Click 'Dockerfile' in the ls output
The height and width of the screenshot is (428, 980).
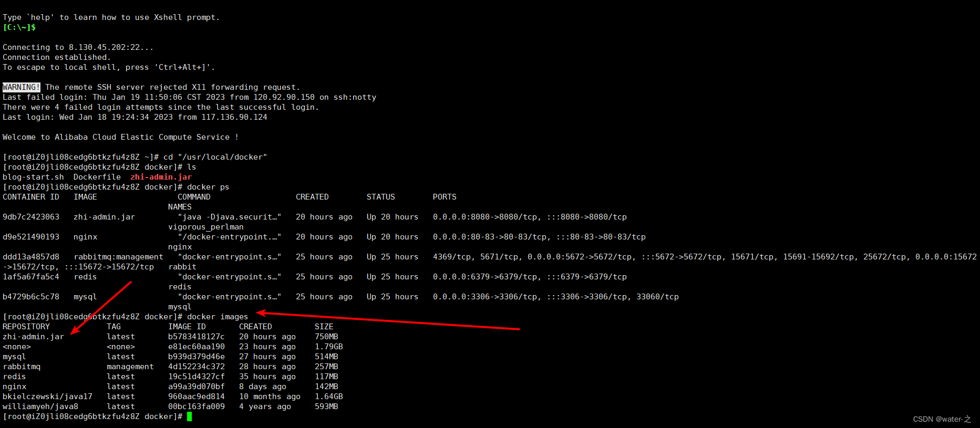97,177
